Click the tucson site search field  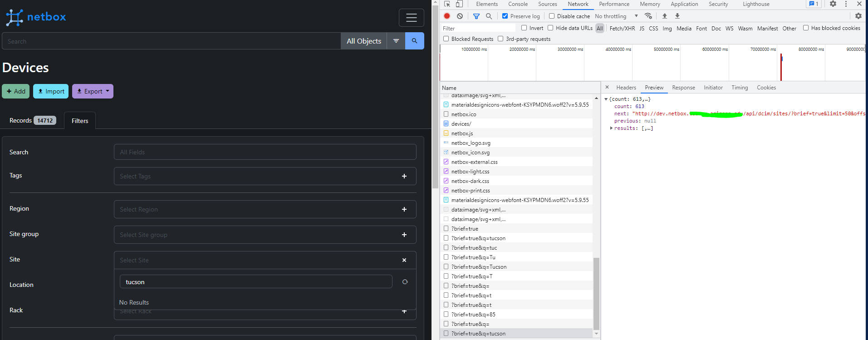pyautogui.click(x=256, y=281)
